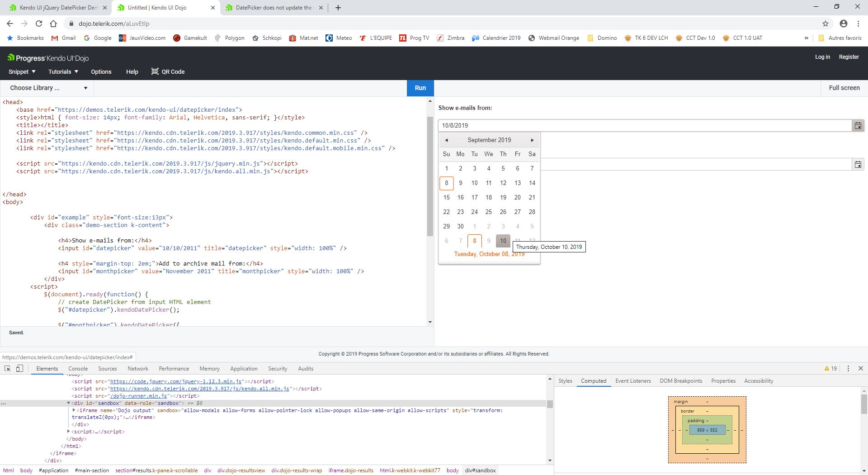
Task: Reload the current browser page
Action: pyautogui.click(x=39, y=24)
